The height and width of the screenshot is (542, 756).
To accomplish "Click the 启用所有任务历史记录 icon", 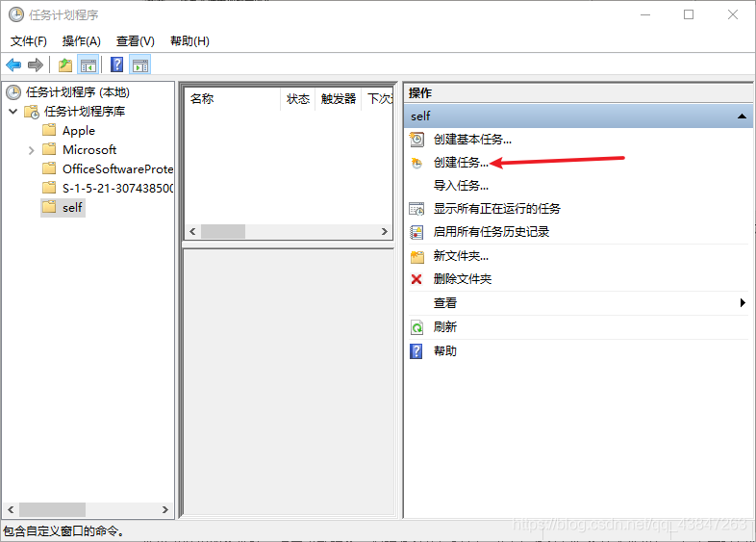I will [x=416, y=232].
